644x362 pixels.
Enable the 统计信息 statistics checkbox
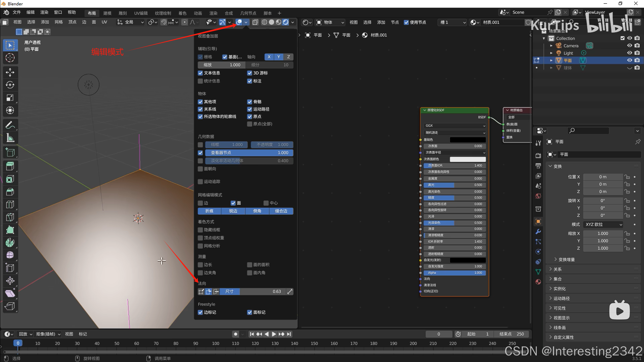[x=200, y=81]
